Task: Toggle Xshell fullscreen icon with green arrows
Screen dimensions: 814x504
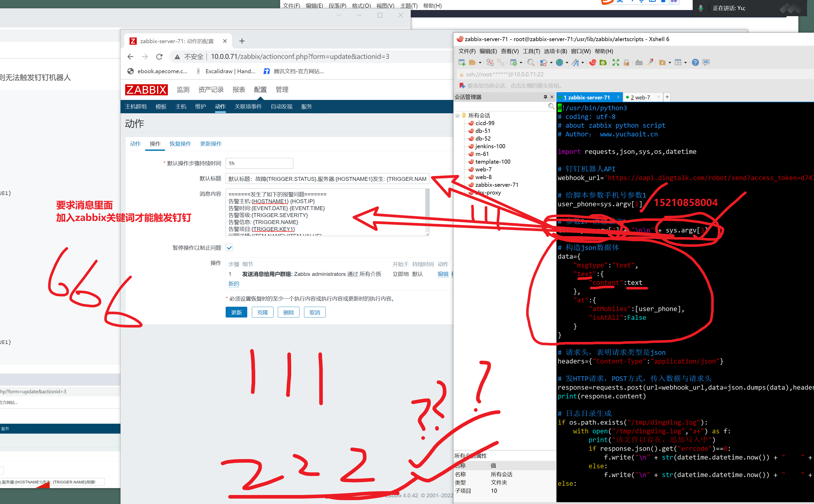Action: click(x=616, y=63)
